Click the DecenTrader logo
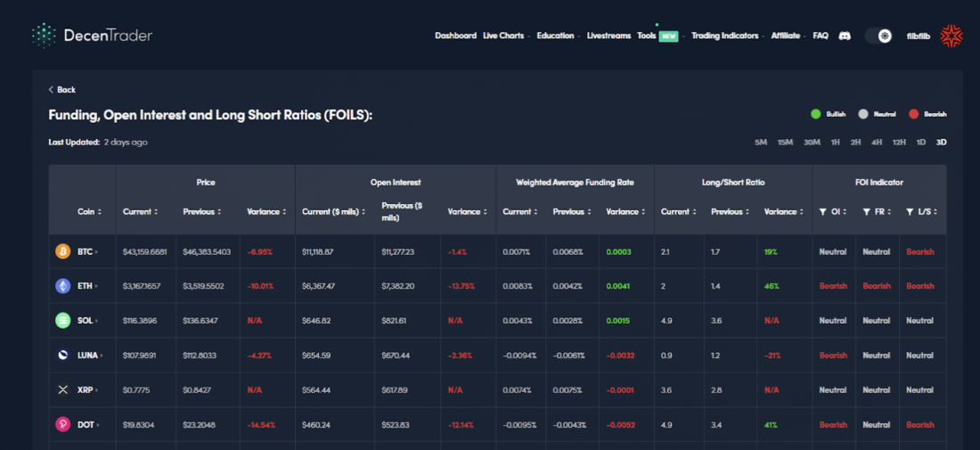This screenshot has height=450, width=980. (93, 36)
